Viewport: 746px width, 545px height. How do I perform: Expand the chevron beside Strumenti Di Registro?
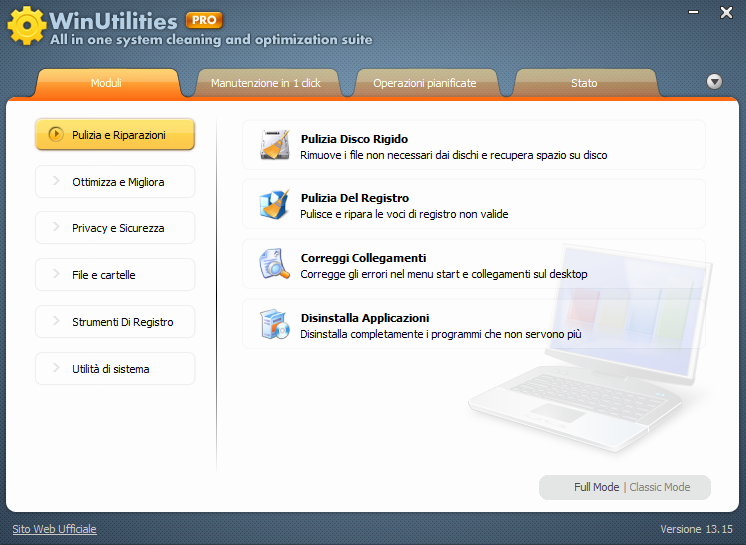pyautogui.click(x=56, y=321)
